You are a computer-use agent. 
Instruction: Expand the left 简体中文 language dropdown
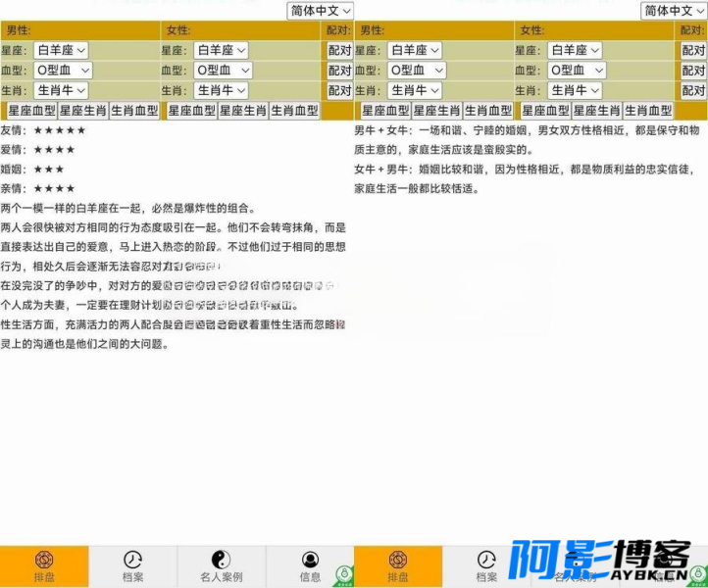(320, 11)
